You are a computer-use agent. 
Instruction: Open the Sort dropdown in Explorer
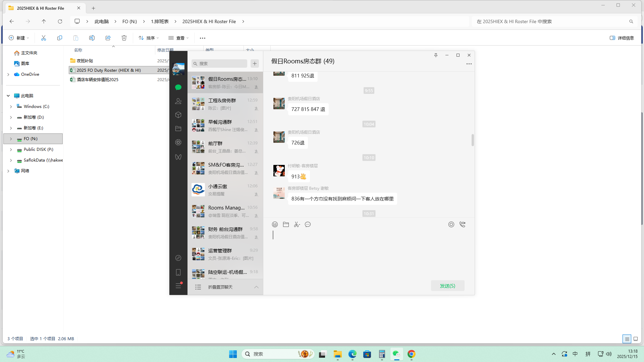(x=149, y=38)
